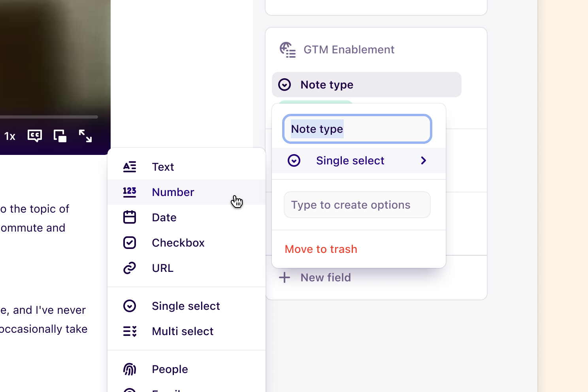This screenshot has height=392, width=588.
Task: Select the Checkbox field type
Action: click(178, 243)
